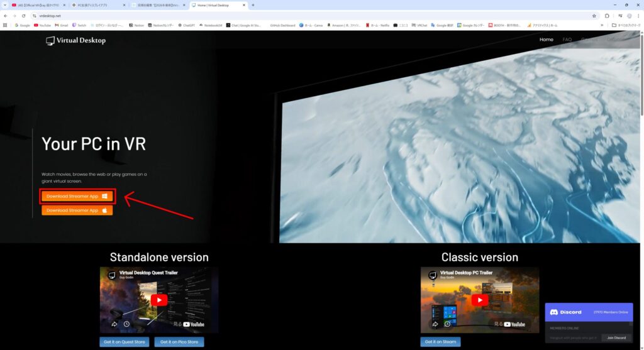The width and height of the screenshot is (644, 350).
Task: Open the Twitch bookmark
Action: coord(79,25)
